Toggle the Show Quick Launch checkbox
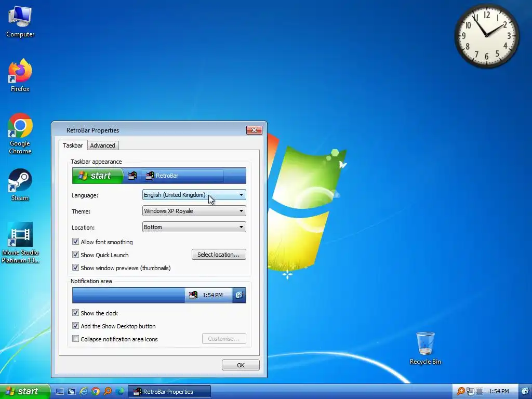 (x=75, y=255)
